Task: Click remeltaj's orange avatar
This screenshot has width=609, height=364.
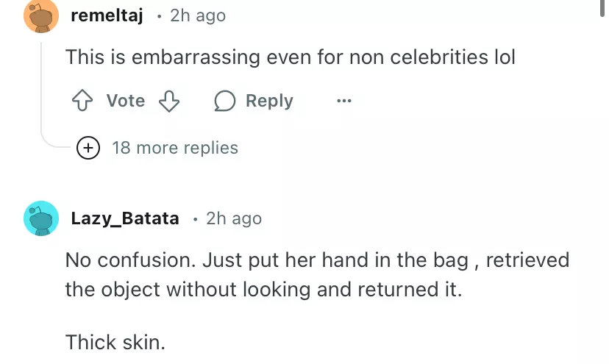Action: tap(41, 16)
